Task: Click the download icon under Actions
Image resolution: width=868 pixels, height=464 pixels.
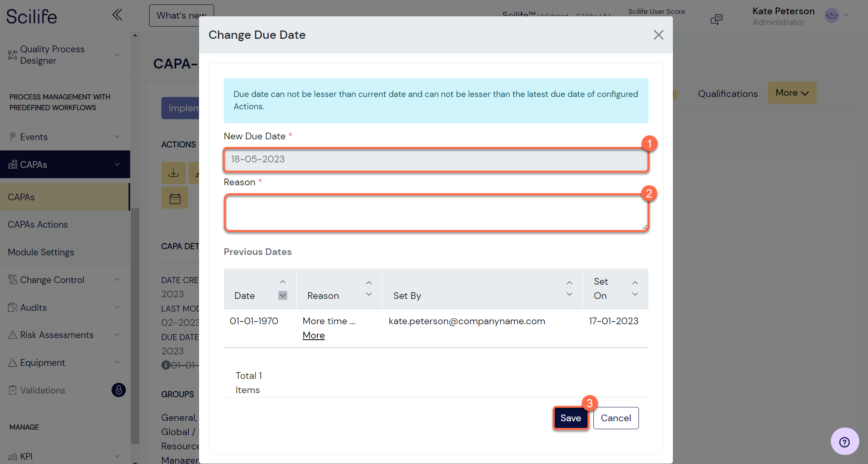Action: [173, 173]
